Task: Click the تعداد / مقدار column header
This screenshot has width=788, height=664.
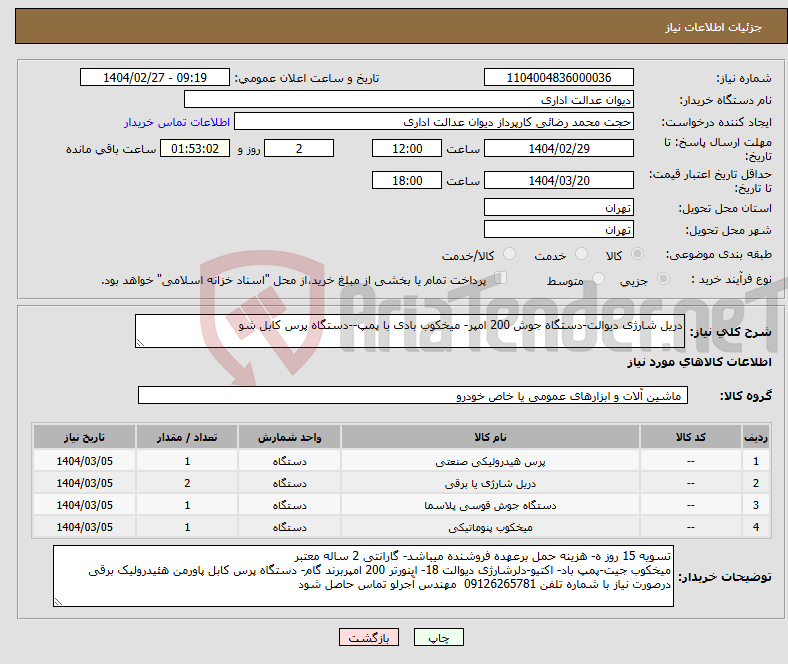Action: (x=187, y=437)
